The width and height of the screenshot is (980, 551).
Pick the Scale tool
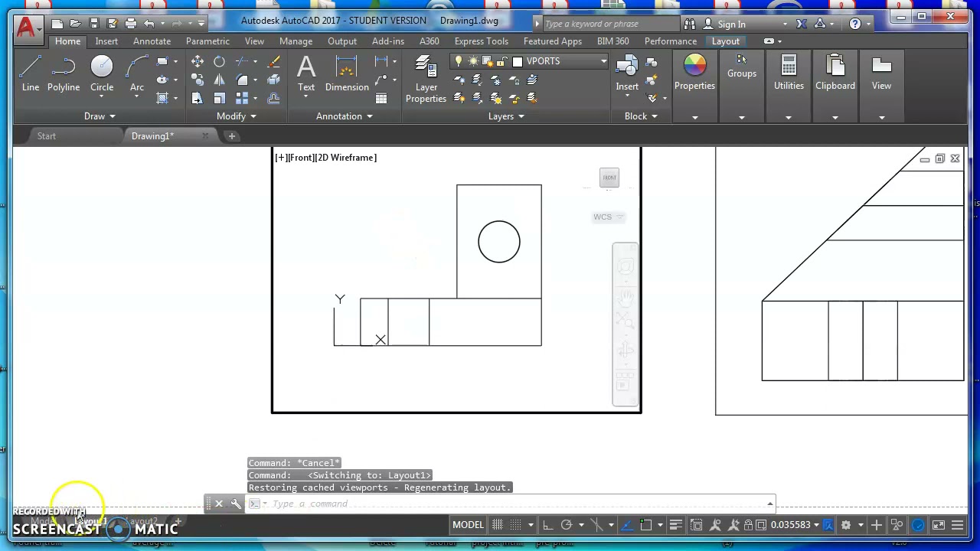click(x=220, y=98)
